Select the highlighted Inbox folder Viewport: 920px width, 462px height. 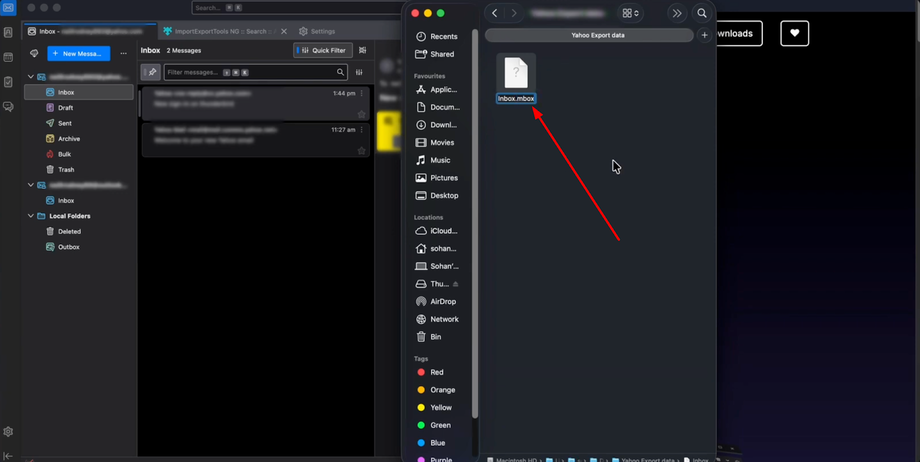coord(79,92)
